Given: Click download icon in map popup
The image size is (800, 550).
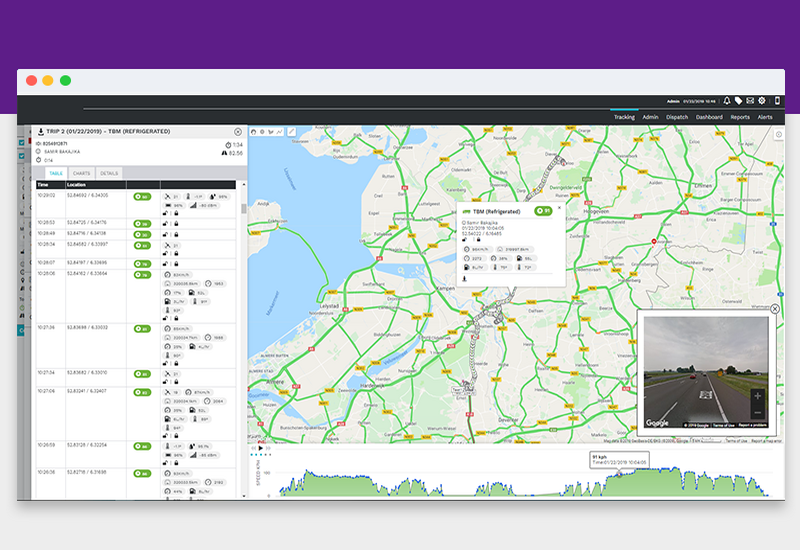Looking at the screenshot, I should click(464, 279).
